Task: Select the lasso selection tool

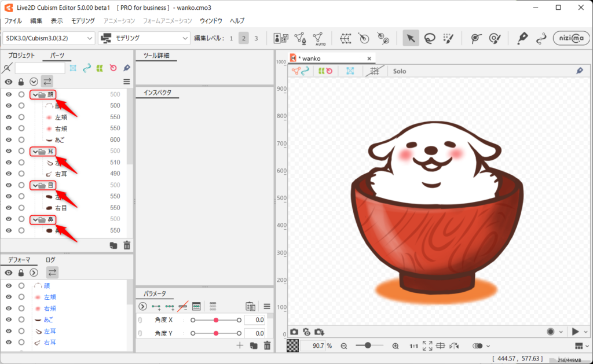Action: click(x=429, y=38)
